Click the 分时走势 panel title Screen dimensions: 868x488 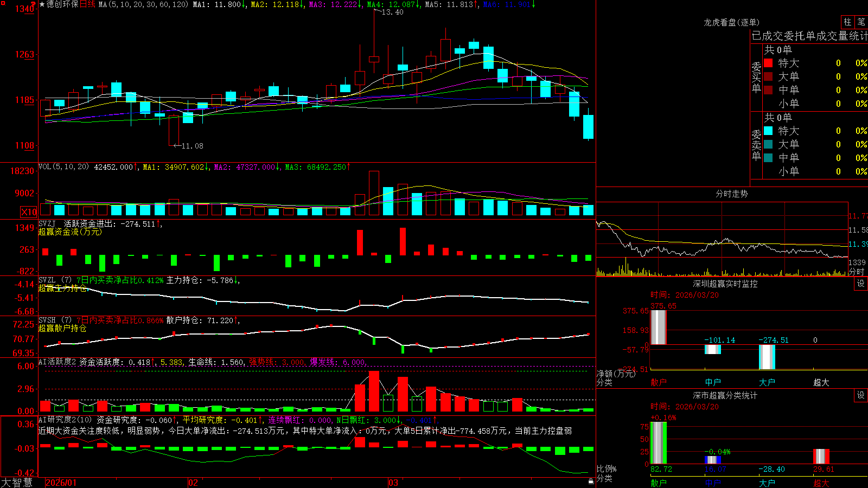731,194
